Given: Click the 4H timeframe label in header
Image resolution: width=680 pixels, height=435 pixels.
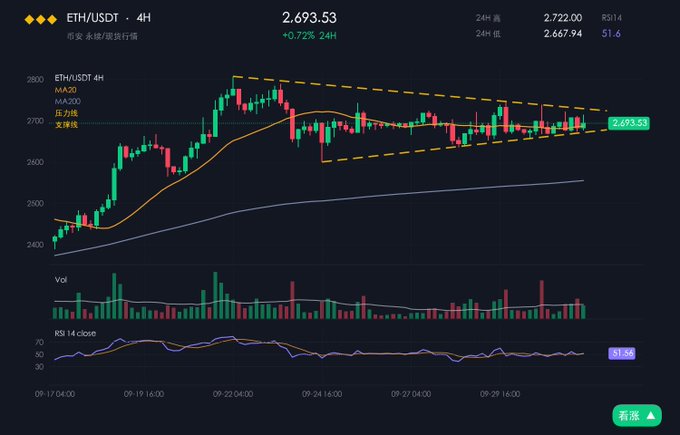Looking at the screenshot, I should point(144,18).
